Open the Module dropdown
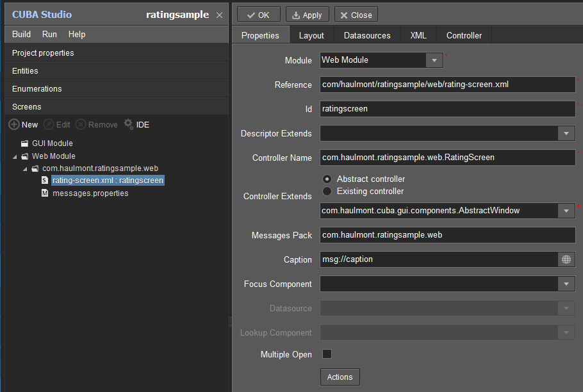This screenshot has width=583, height=392. 434,60
